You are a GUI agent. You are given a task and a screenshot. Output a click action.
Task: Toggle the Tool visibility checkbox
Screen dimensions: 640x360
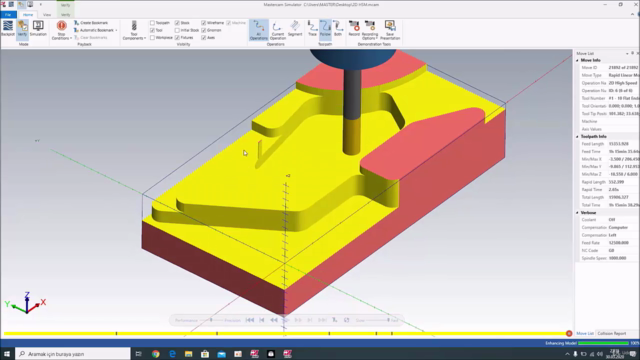click(152, 30)
